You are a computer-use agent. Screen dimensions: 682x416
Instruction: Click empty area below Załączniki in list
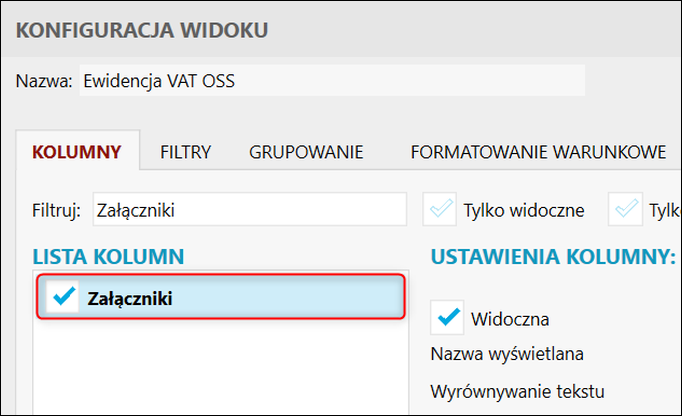(220, 370)
